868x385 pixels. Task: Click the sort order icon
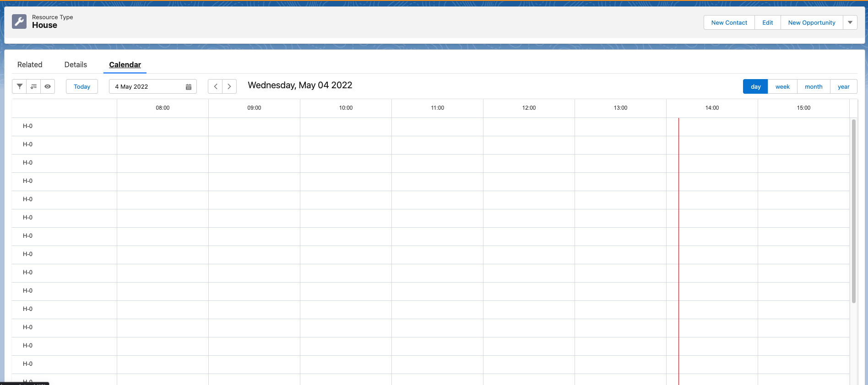point(33,86)
